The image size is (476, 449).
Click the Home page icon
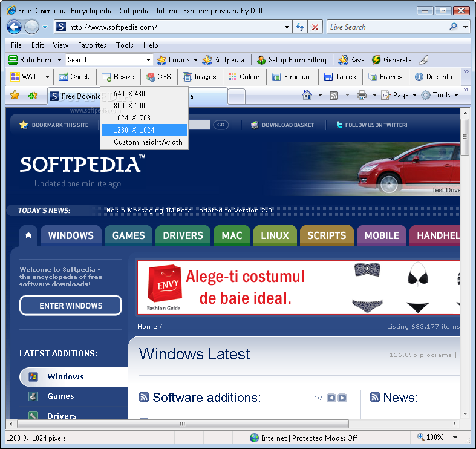pyautogui.click(x=307, y=96)
